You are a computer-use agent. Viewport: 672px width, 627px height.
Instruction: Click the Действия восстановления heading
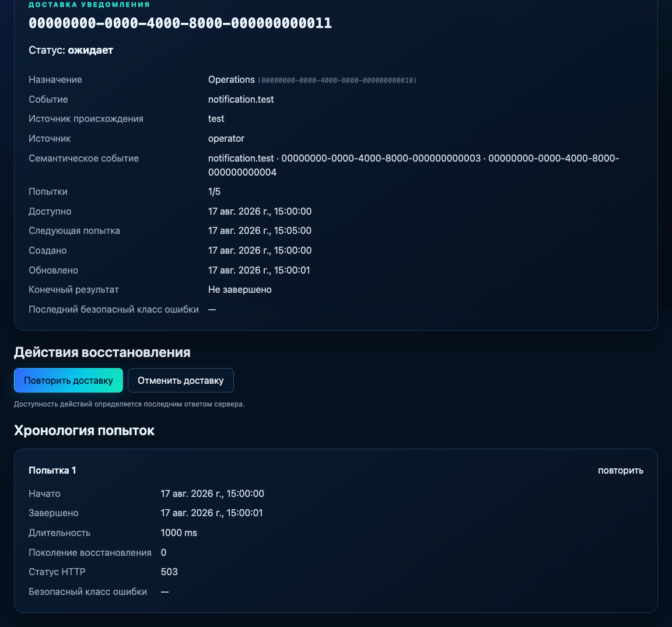pyautogui.click(x=102, y=352)
